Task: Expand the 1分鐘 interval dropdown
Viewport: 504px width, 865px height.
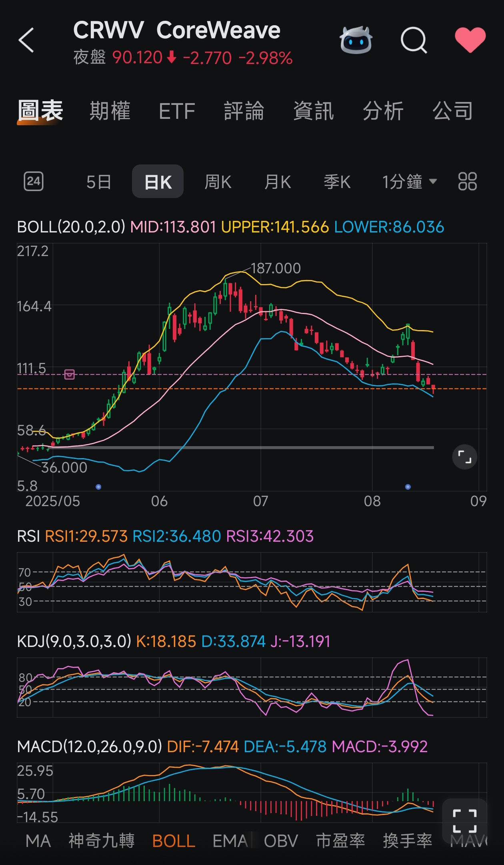Action: (409, 182)
